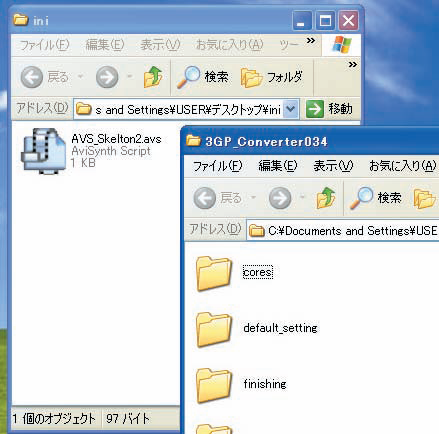Select the finishing folder
439x434 pixels.
coord(241,385)
